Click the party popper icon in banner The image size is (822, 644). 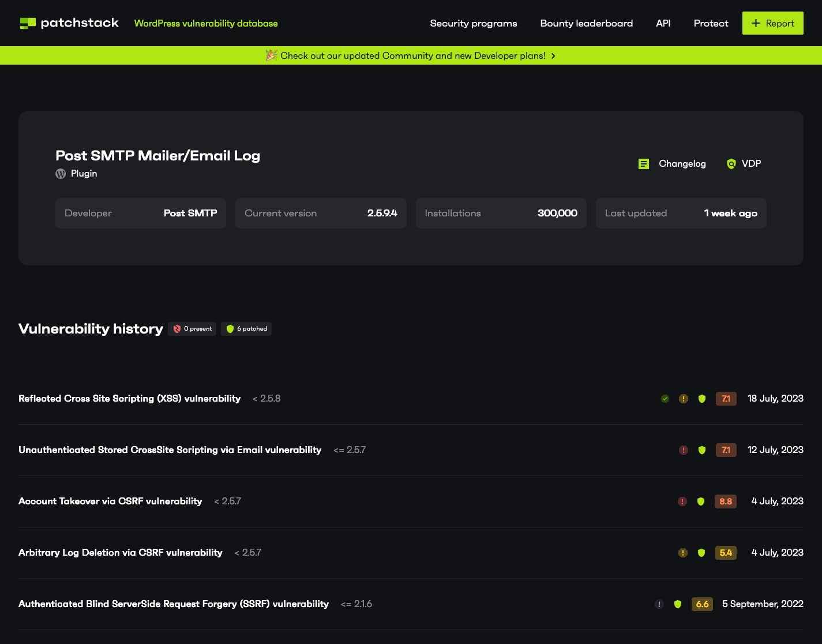271,55
